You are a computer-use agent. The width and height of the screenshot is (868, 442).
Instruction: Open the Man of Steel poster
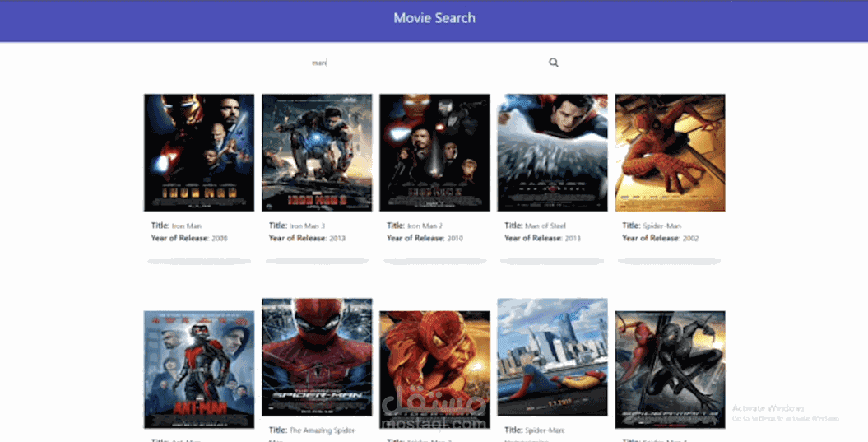(552, 153)
